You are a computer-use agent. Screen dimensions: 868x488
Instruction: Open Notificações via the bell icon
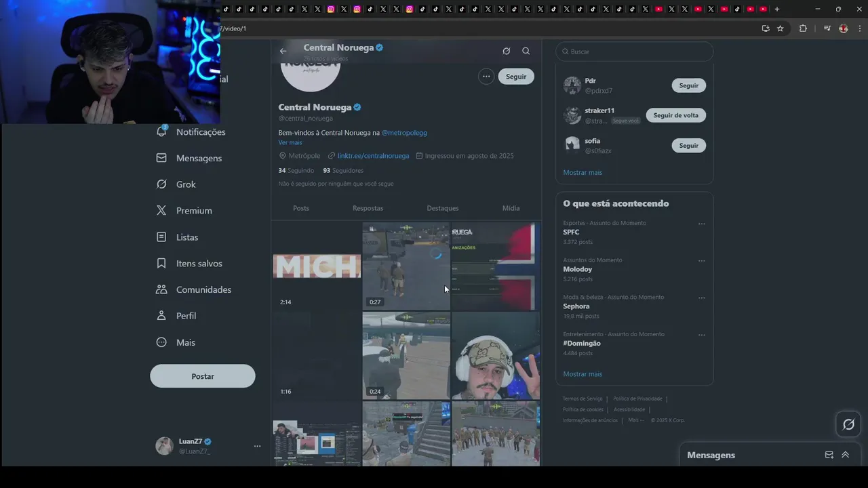[161, 131]
